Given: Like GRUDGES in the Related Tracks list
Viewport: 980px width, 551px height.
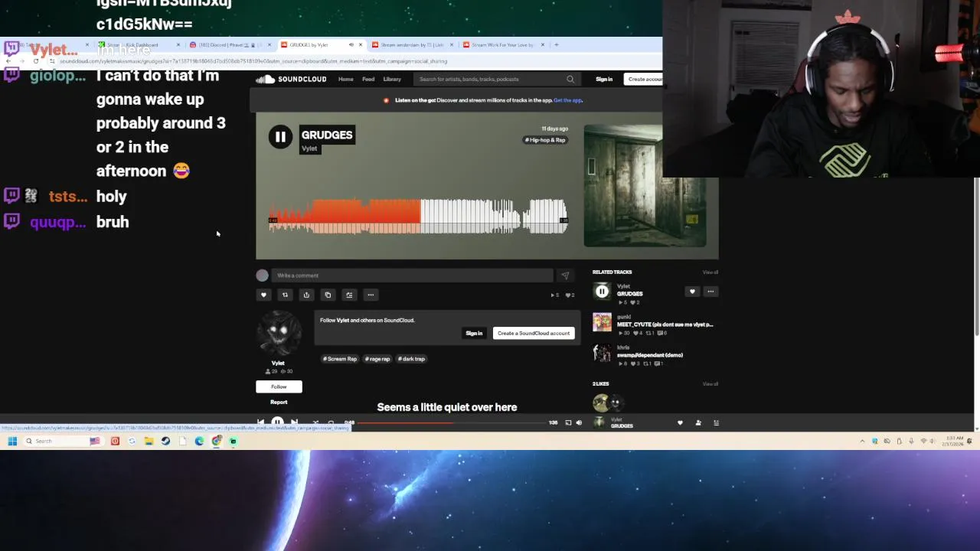Looking at the screenshot, I should (x=692, y=292).
